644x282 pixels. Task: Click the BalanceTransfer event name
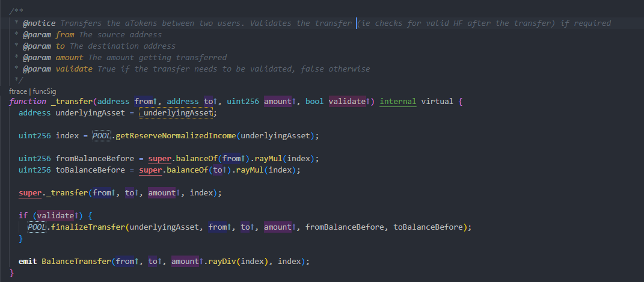pyautogui.click(x=76, y=262)
